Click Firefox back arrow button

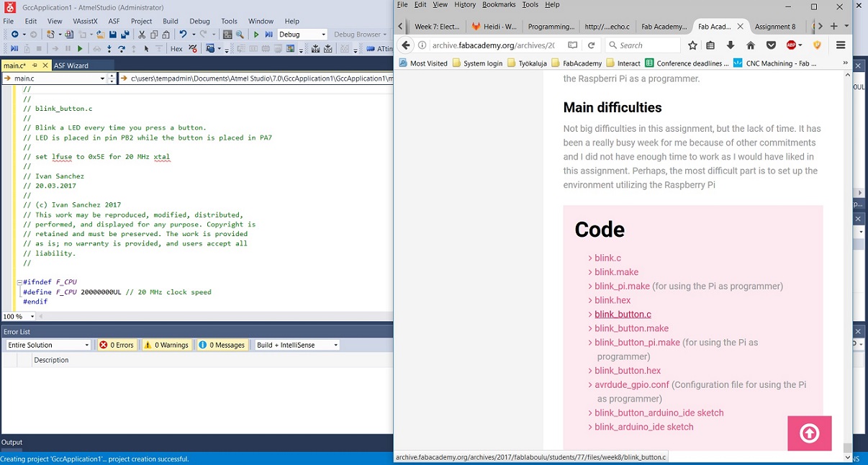406,45
